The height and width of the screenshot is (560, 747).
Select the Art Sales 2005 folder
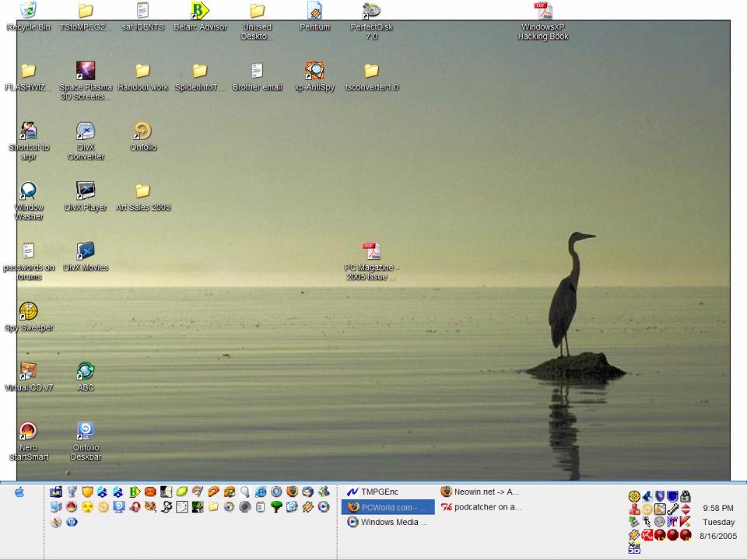pyautogui.click(x=142, y=191)
